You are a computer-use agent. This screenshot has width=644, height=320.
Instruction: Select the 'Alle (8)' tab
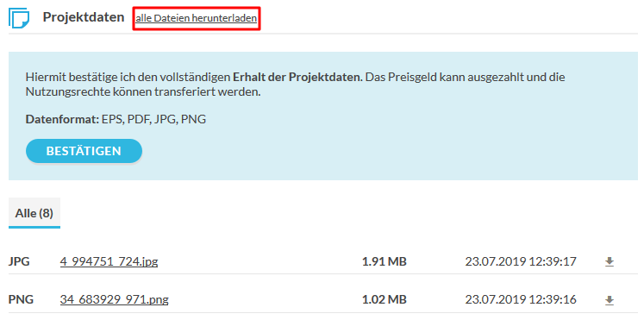coord(34,213)
